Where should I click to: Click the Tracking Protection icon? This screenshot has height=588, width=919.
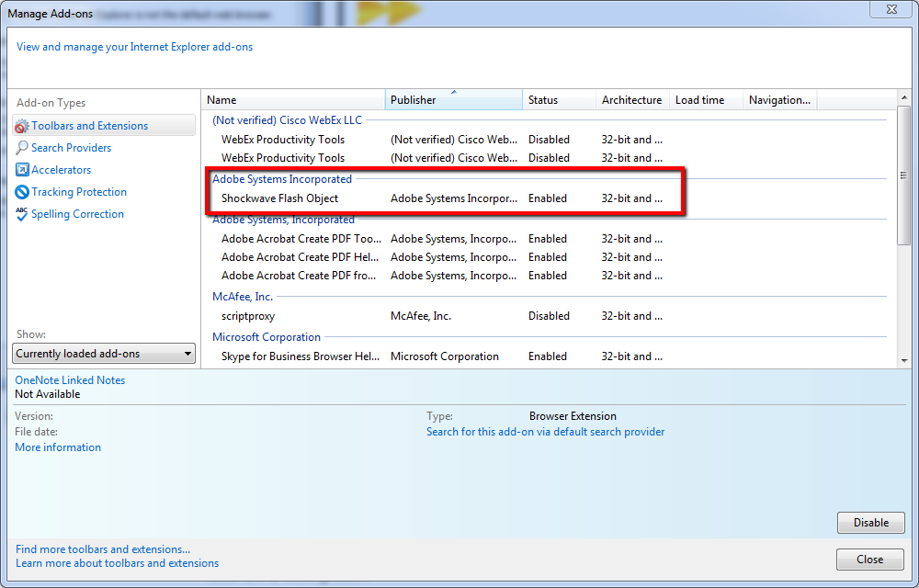tap(22, 192)
